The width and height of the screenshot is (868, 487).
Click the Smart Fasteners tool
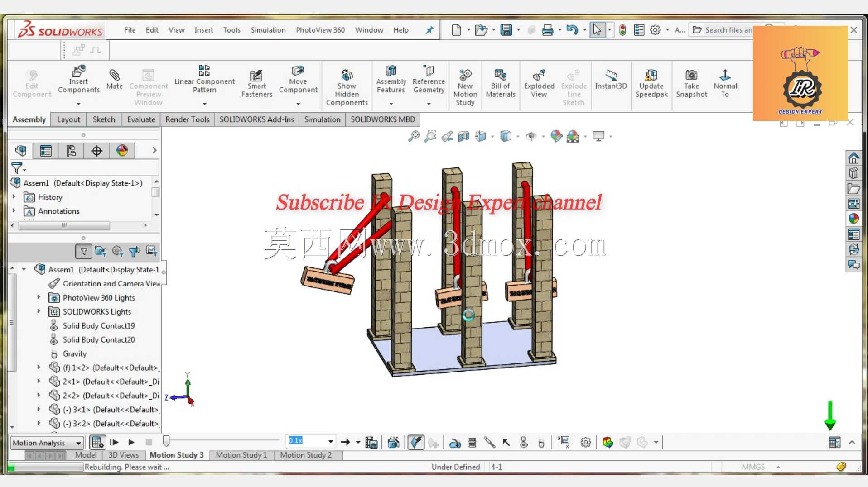tap(256, 83)
